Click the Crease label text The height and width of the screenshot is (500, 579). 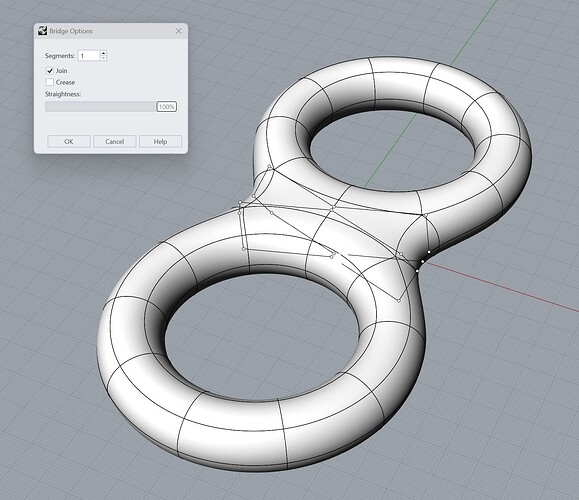[x=65, y=82]
